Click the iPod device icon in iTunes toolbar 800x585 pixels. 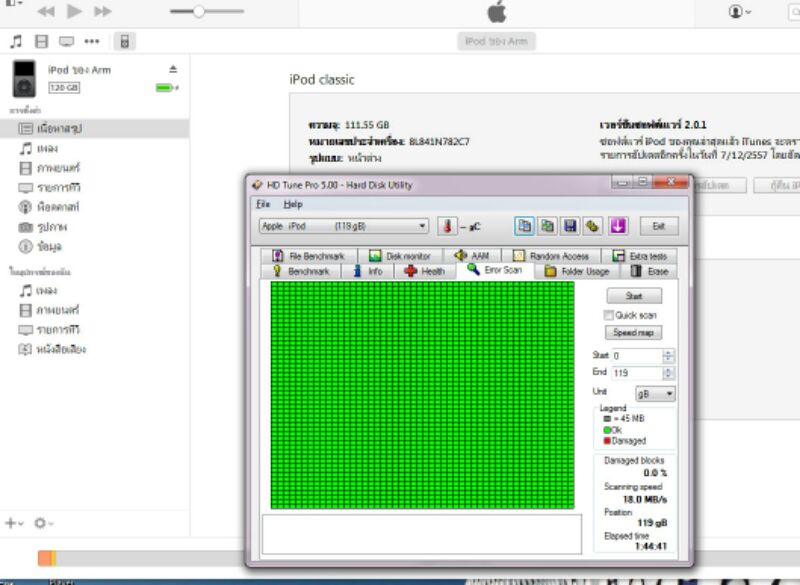click(x=125, y=41)
